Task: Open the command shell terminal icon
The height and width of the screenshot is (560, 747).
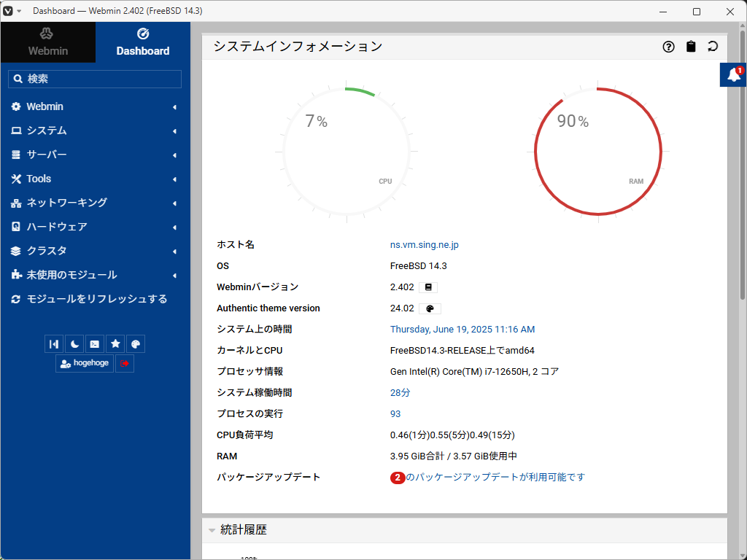Action: pyautogui.click(x=95, y=344)
